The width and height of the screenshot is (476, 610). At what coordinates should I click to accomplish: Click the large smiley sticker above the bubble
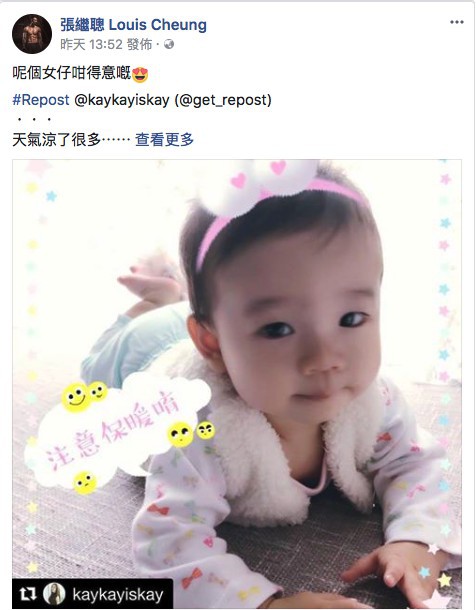click(x=76, y=397)
